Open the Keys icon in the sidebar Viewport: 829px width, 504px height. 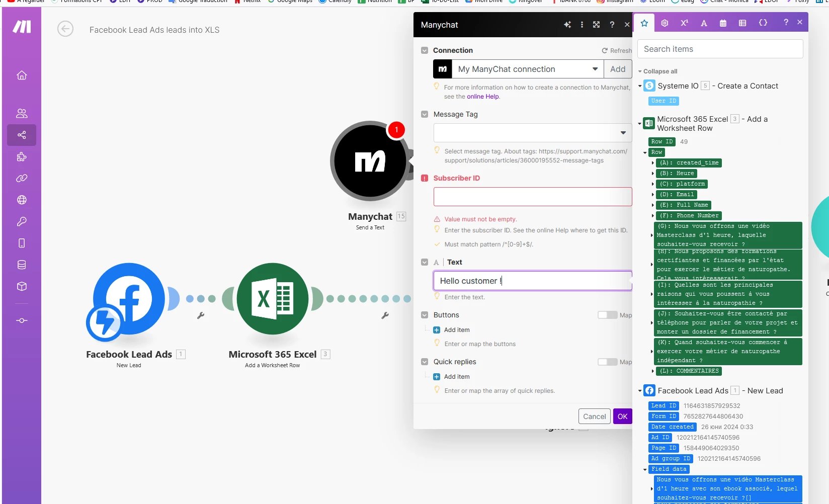click(22, 221)
